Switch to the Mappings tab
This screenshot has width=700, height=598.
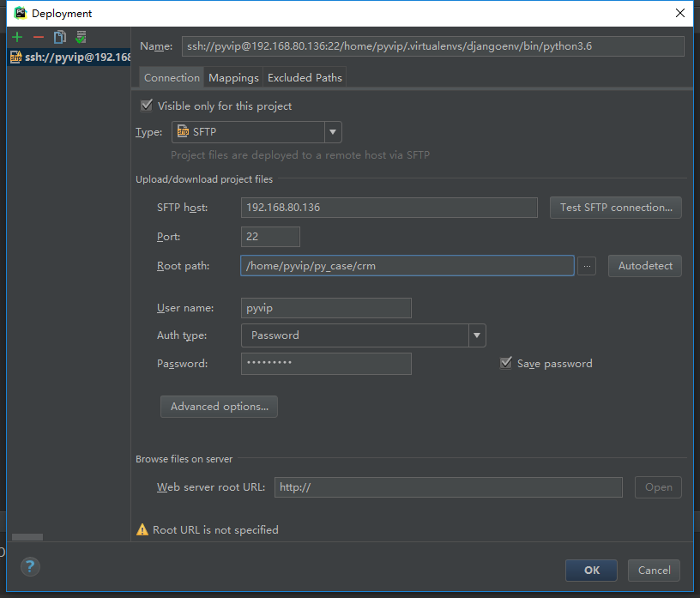[233, 78]
